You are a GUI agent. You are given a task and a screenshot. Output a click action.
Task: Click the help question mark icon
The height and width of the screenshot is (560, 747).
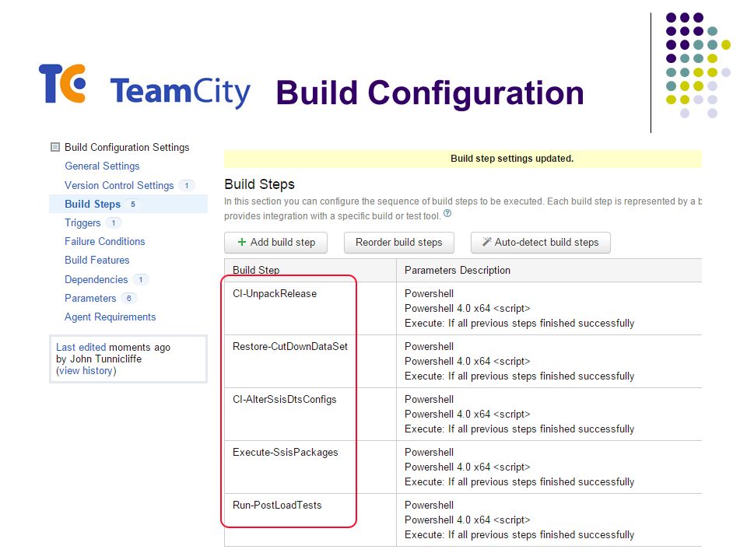coord(447,213)
